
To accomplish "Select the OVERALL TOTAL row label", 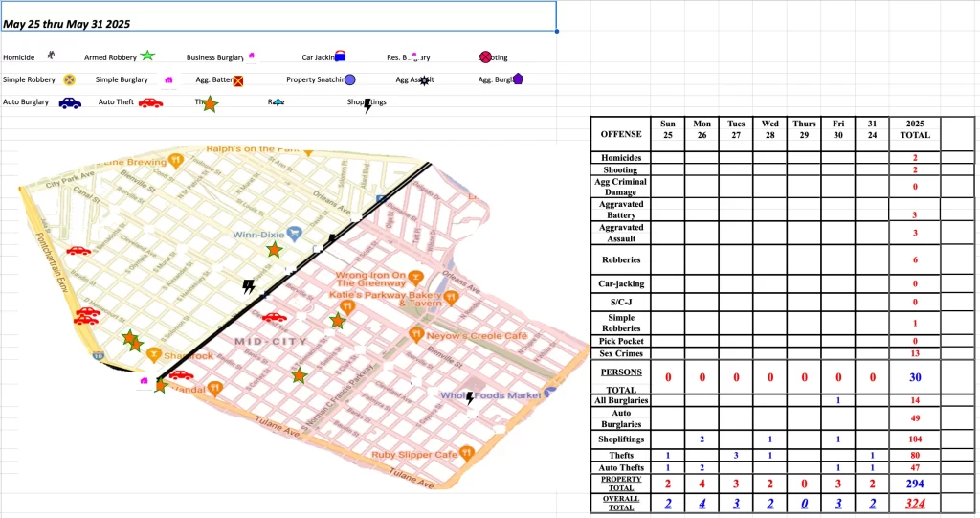I will (x=621, y=503).
